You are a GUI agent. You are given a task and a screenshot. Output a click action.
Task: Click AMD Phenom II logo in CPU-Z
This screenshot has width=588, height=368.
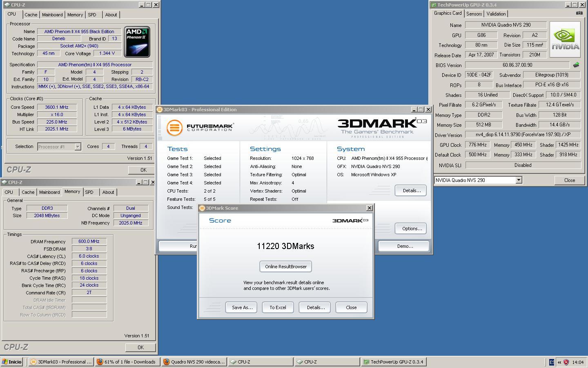[137, 42]
